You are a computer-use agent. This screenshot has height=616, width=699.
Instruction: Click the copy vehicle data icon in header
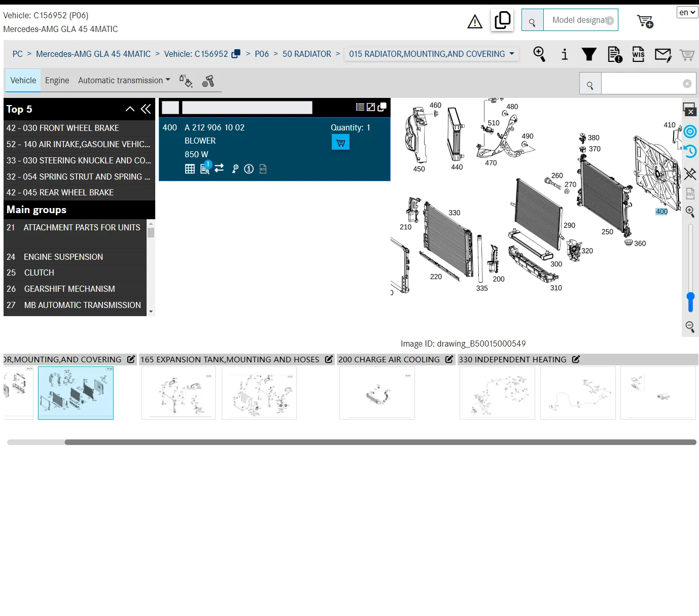(x=502, y=20)
